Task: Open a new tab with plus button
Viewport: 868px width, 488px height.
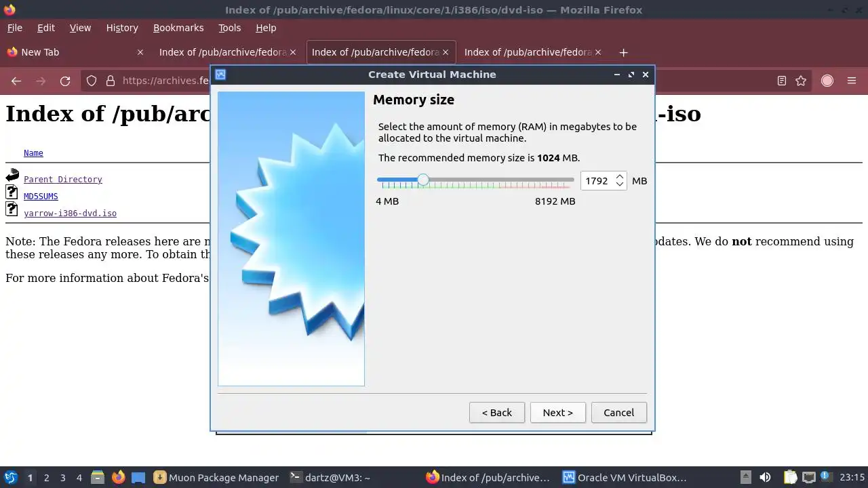Action: click(623, 52)
